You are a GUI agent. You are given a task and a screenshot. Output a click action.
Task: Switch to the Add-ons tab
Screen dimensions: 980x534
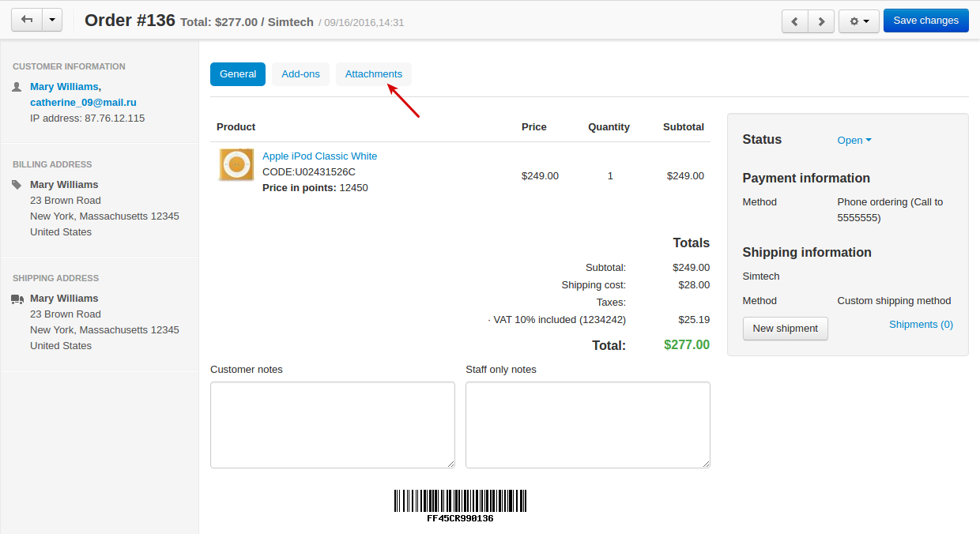pos(300,74)
